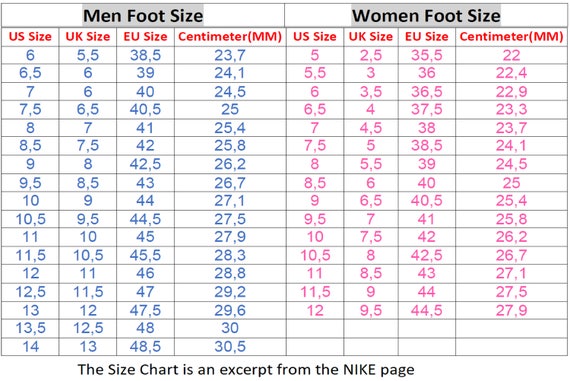Screen dimensions: 570x381
Task: Select women's EU size 44,5 cell
Action: coord(427,310)
